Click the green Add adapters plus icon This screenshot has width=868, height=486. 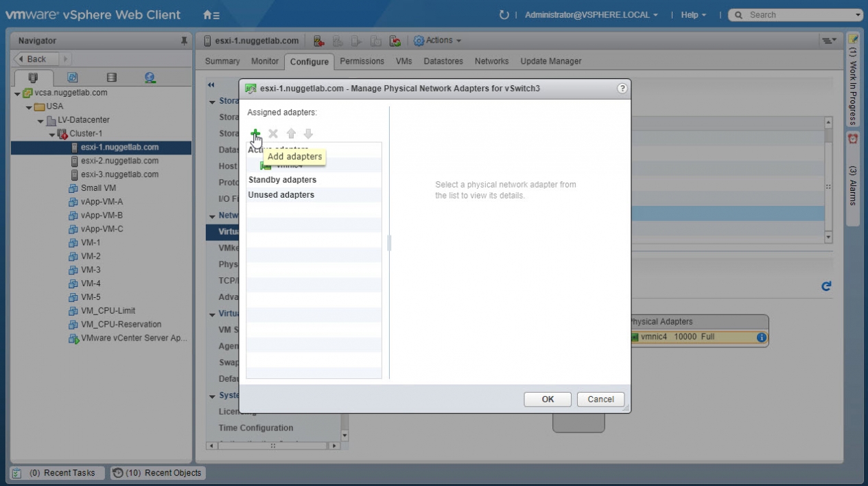[255, 134]
